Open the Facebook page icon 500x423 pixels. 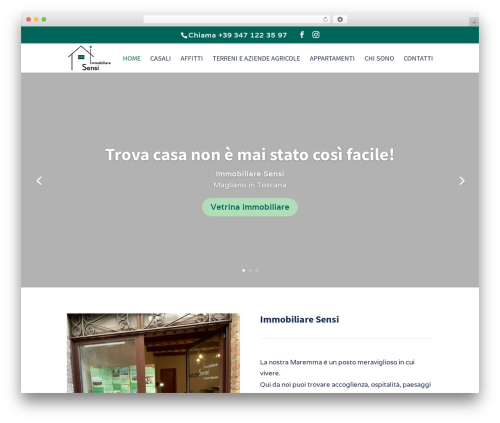click(x=302, y=35)
